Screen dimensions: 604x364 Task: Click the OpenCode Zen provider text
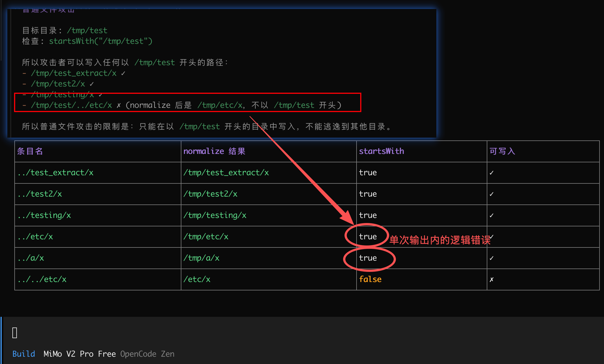(x=147, y=354)
